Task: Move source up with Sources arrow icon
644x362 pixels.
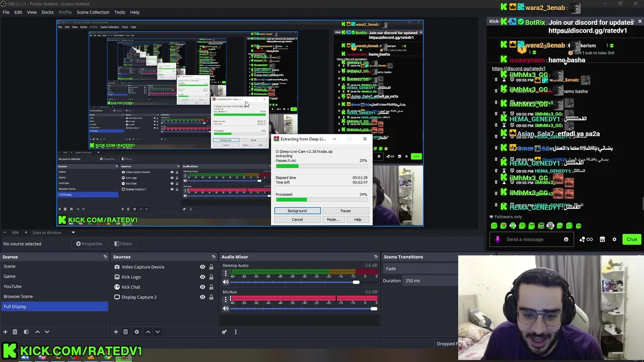Action: click(148, 332)
